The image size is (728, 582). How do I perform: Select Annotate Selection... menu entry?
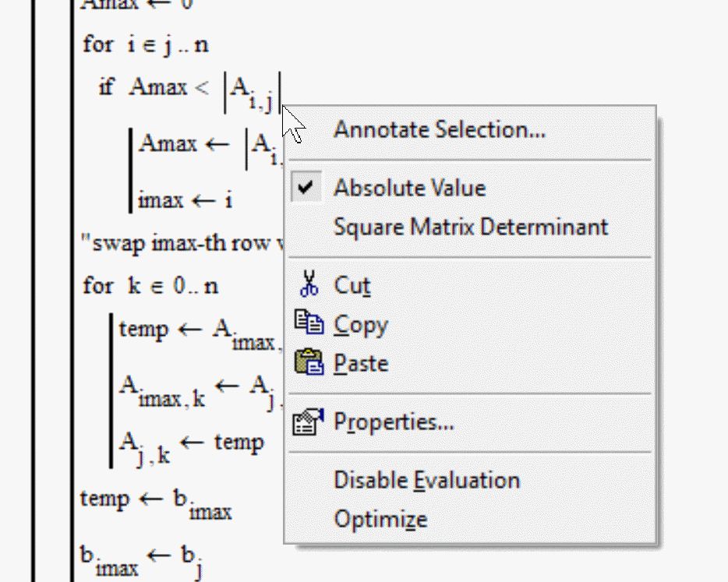point(439,129)
